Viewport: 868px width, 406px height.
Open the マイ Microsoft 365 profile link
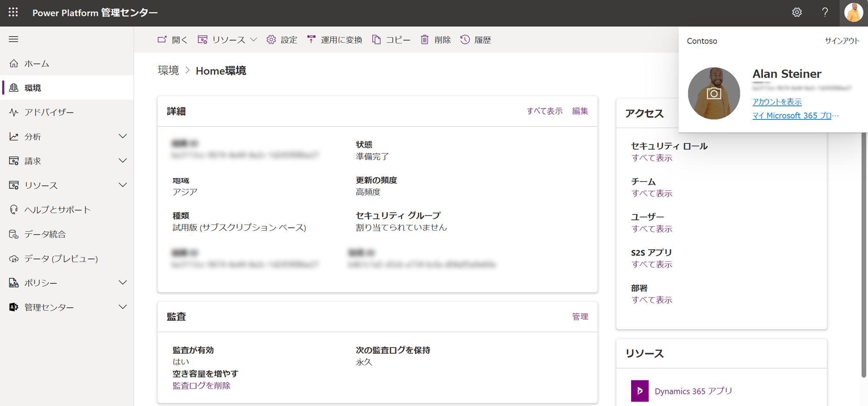coord(796,116)
